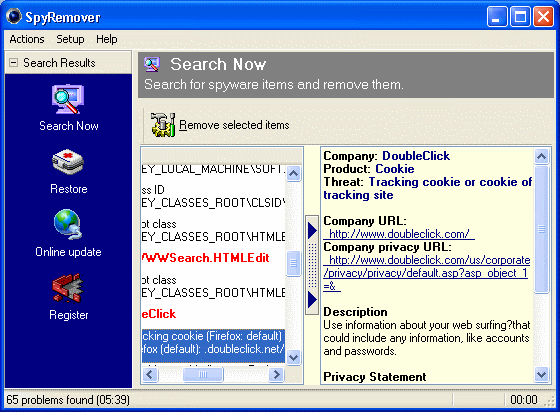Close the SpyRemover window
This screenshot has height=412, width=560.
coord(543,17)
